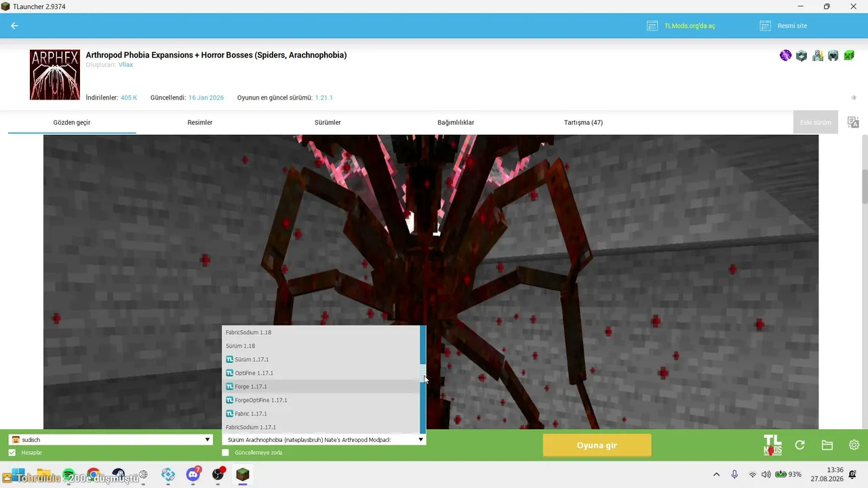
Task: Click the gray block category icon
Action: click(x=802, y=56)
